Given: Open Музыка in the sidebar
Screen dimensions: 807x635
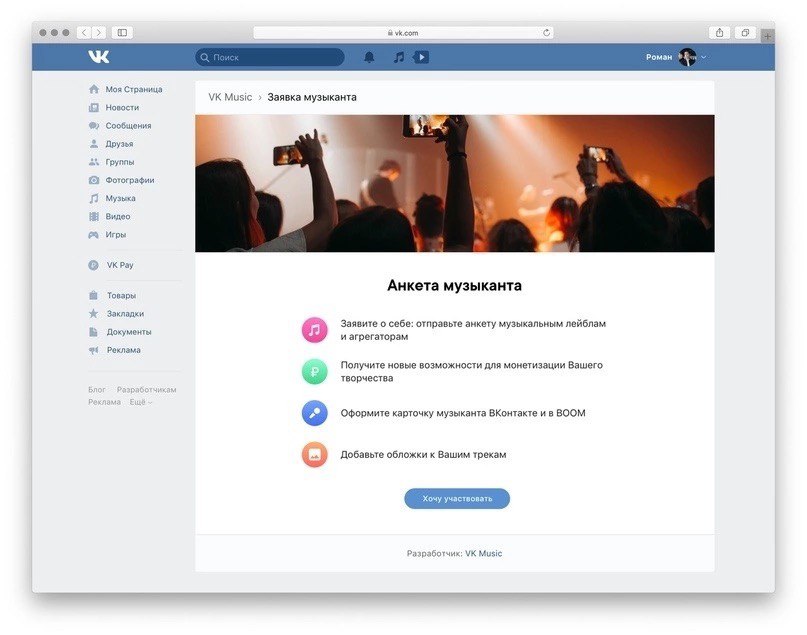Looking at the screenshot, I should point(120,198).
